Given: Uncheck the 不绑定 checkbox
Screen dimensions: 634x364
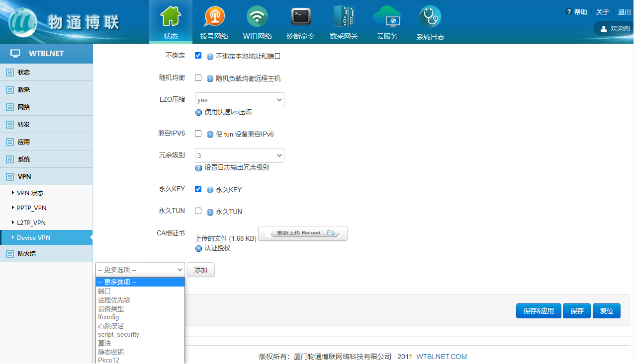Looking at the screenshot, I should coord(198,56).
